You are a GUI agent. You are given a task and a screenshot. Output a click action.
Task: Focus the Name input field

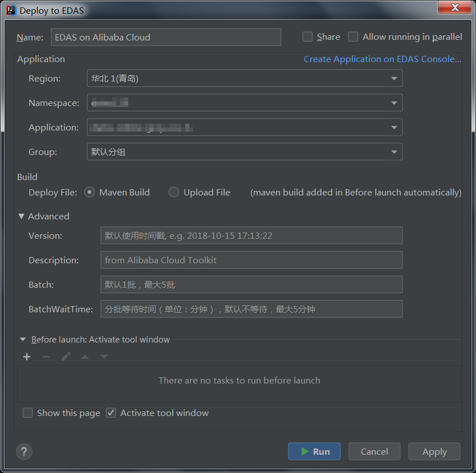[x=166, y=37]
